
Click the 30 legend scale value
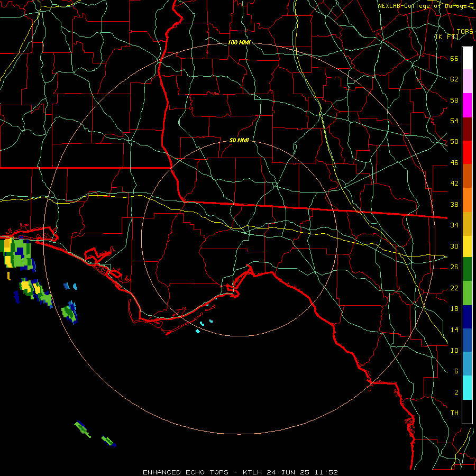click(454, 246)
